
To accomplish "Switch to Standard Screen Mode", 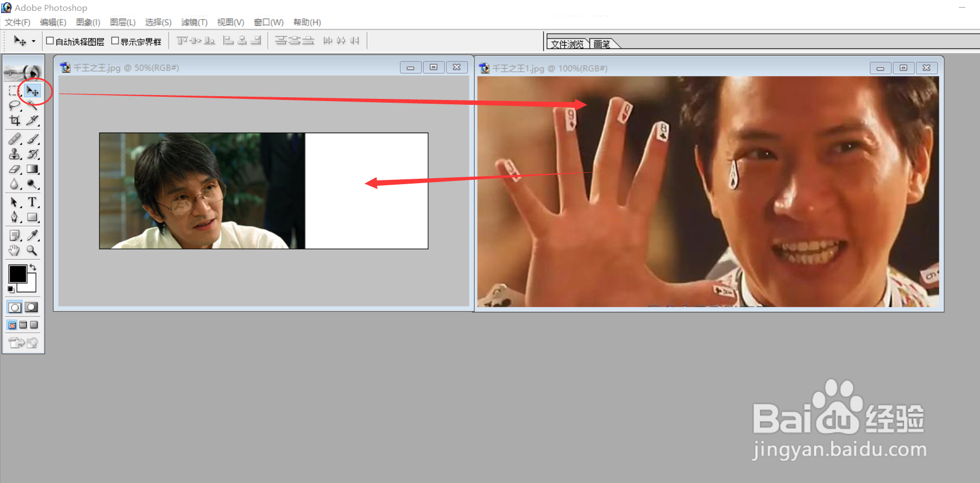I will [12, 325].
